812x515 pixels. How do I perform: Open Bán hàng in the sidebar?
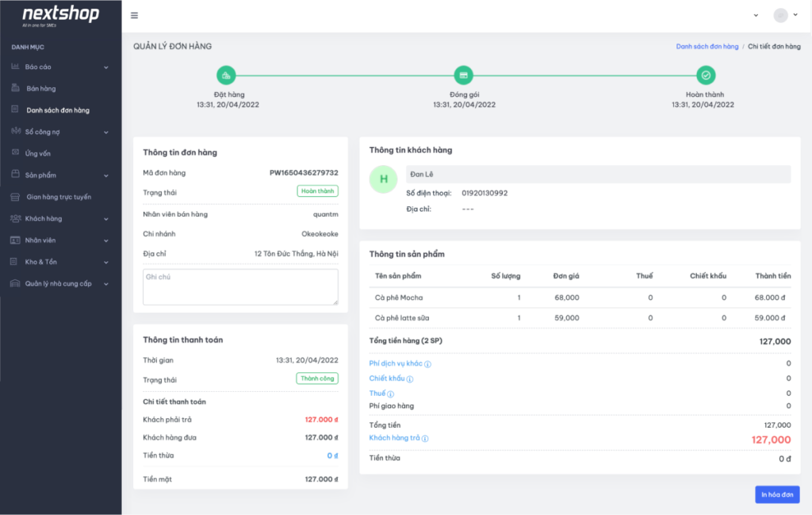[41, 89]
